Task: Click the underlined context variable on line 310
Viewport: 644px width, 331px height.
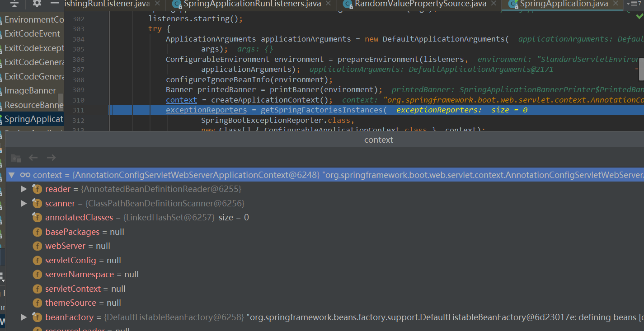Action: pos(182,100)
